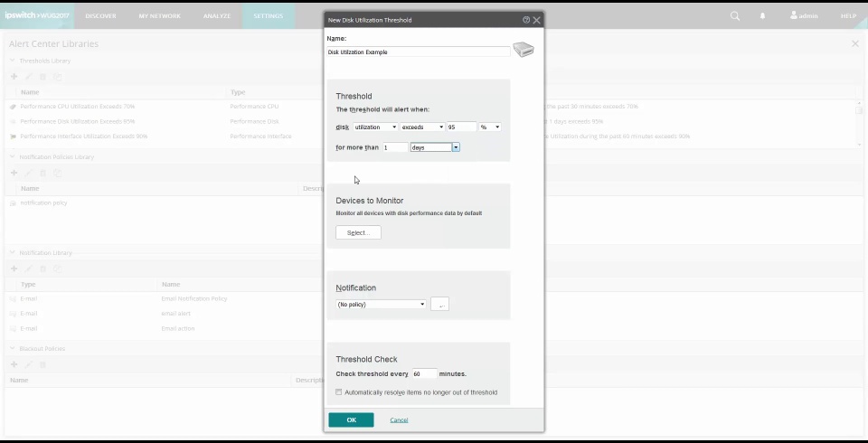Click the threshold Name input field

(419, 52)
